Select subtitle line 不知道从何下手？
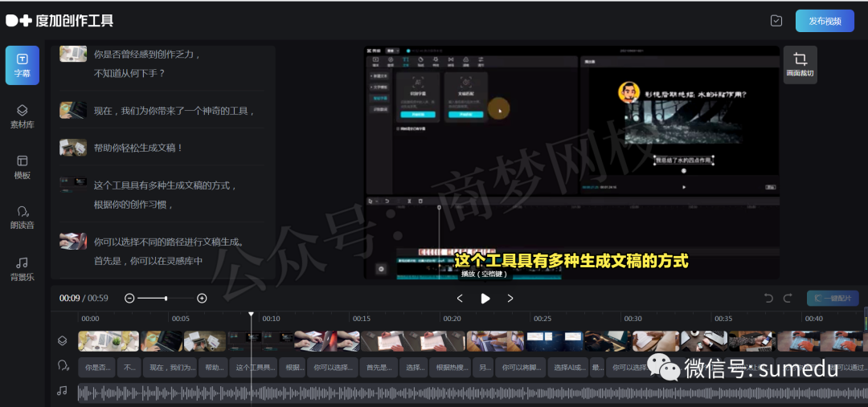This screenshot has height=407, width=868. (x=129, y=72)
